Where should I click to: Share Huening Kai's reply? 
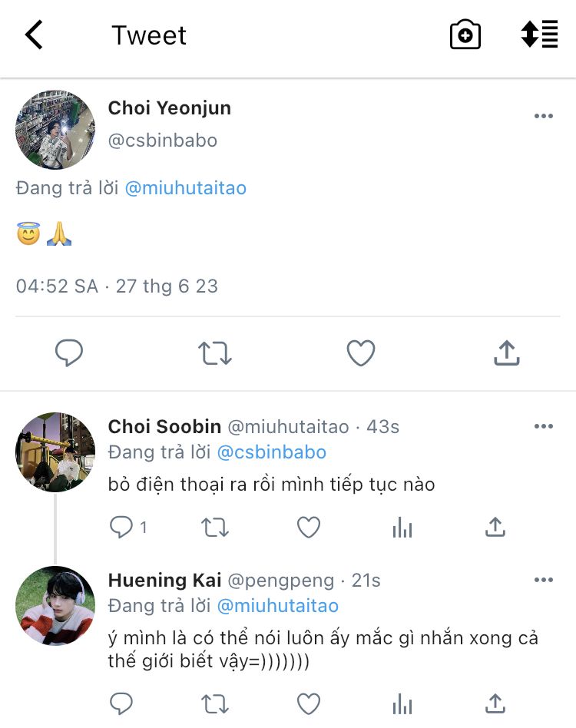pos(495,703)
